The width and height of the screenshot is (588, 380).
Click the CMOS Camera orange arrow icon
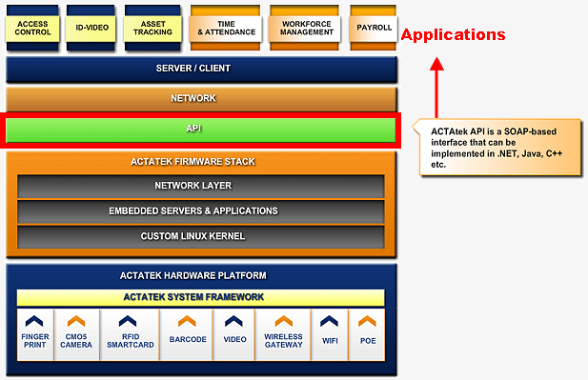[x=76, y=321]
